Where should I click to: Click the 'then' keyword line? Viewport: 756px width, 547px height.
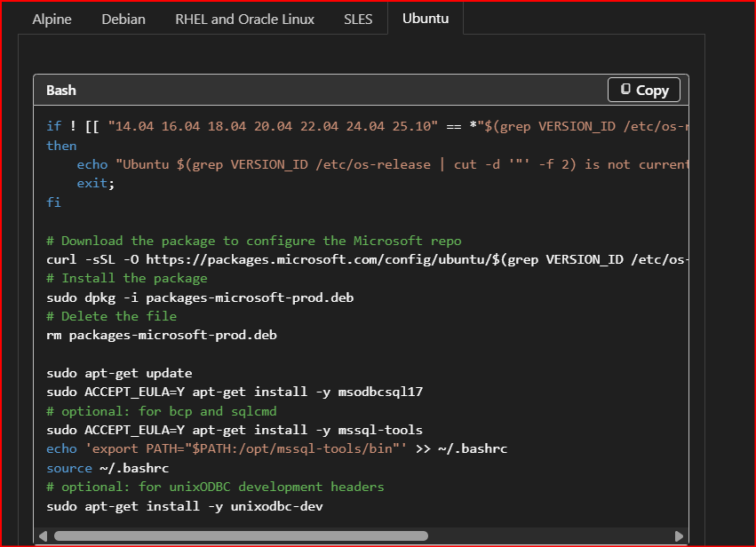(61, 146)
